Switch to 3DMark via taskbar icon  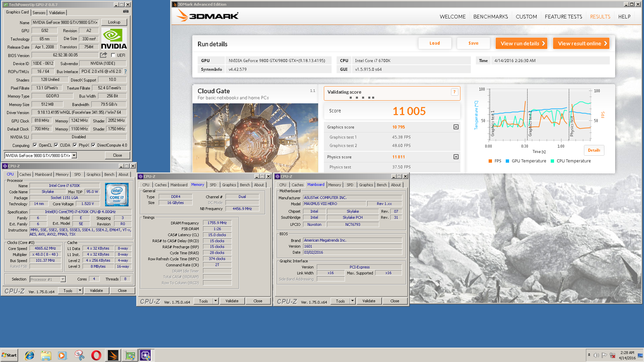113,355
